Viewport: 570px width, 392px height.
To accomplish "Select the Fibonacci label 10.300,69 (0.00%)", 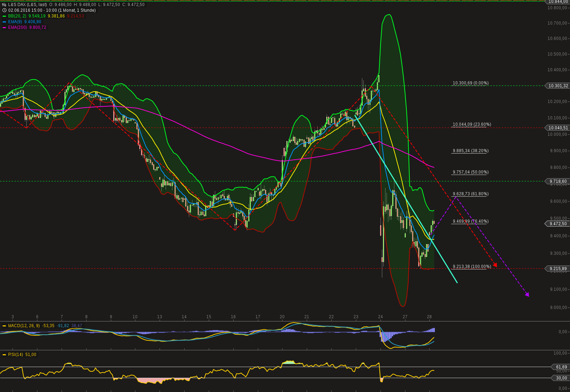I will [471, 83].
